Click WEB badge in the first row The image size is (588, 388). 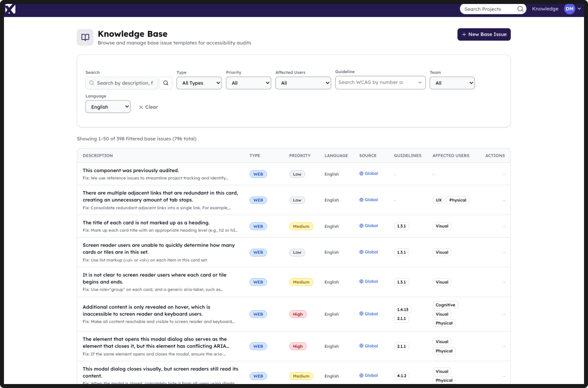pos(258,174)
